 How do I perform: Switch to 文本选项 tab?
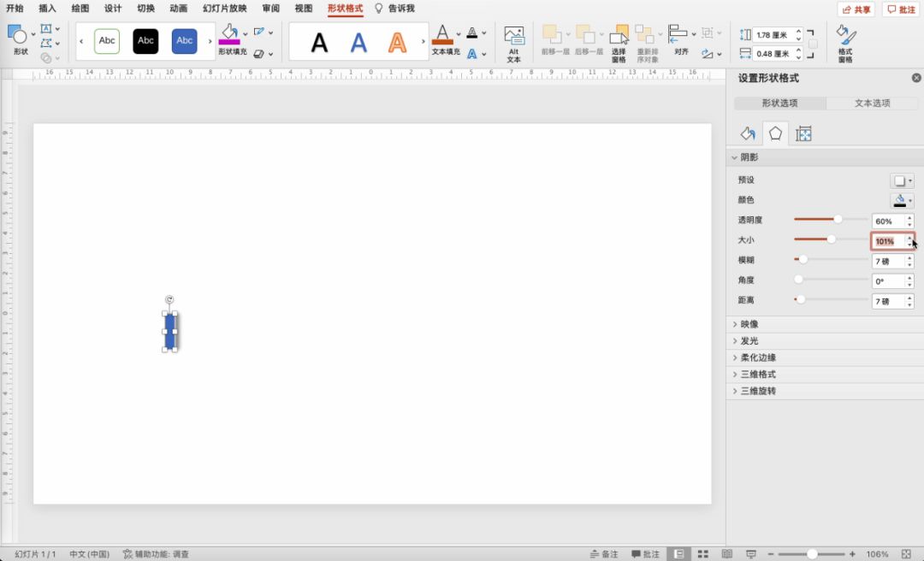[872, 103]
